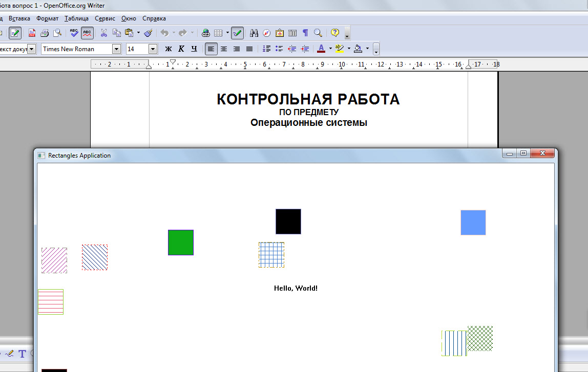Screen dimensions: 588x372
Task: Align paragraph right
Action: [237, 49]
